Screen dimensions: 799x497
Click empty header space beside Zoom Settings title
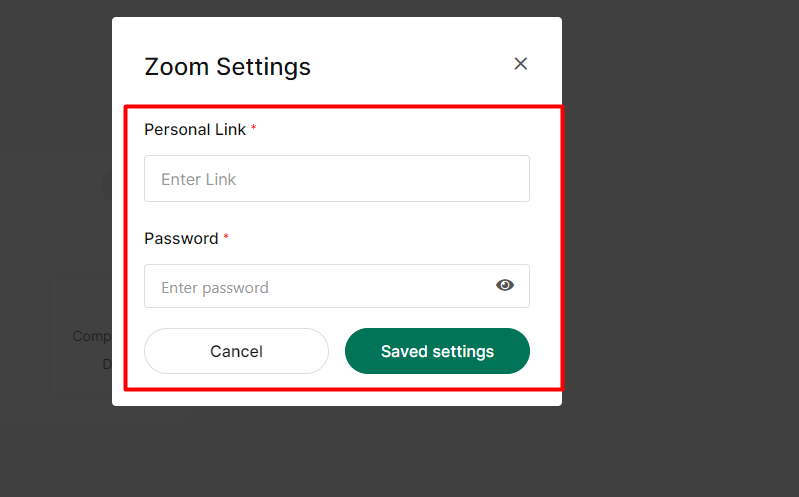pos(410,67)
